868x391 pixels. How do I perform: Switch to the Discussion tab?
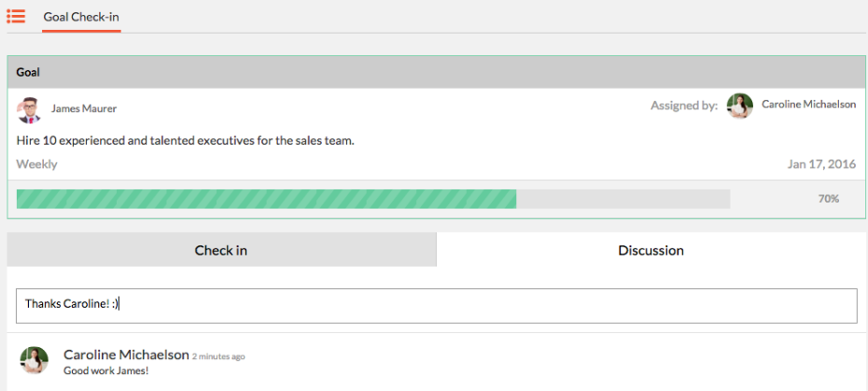pyautogui.click(x=651, y=250)
